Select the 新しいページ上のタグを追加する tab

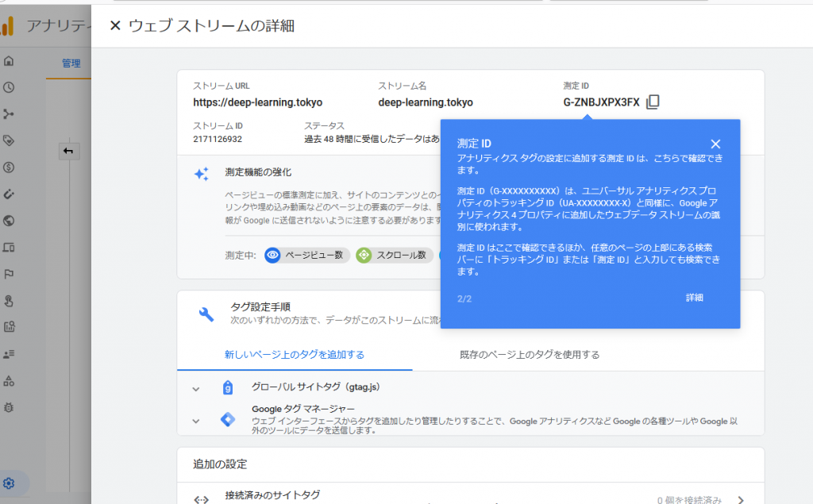pos(295,355)
